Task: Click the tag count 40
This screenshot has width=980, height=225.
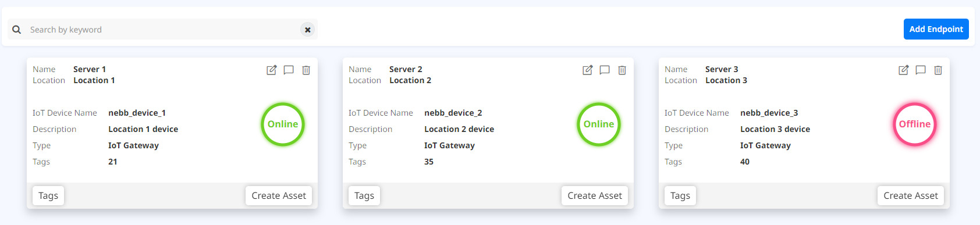Action: click(745, 162)
